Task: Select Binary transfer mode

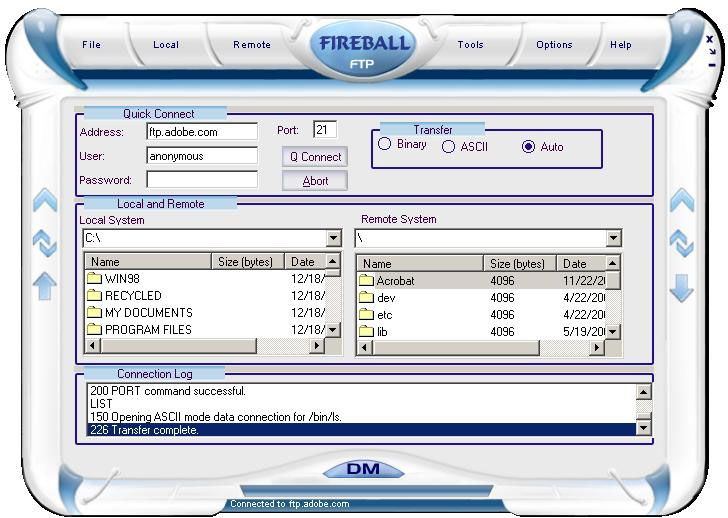Action: click(x=384, y=144)
